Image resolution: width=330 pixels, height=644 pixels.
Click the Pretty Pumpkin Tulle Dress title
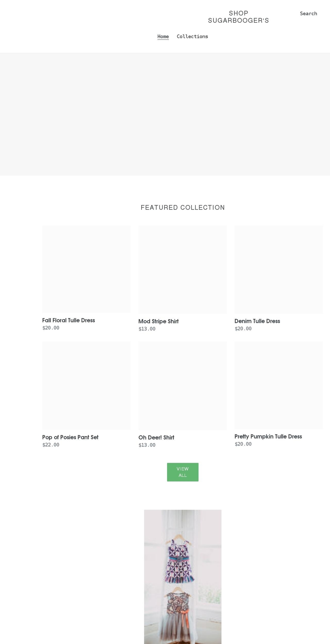click(x=268, y=436)
